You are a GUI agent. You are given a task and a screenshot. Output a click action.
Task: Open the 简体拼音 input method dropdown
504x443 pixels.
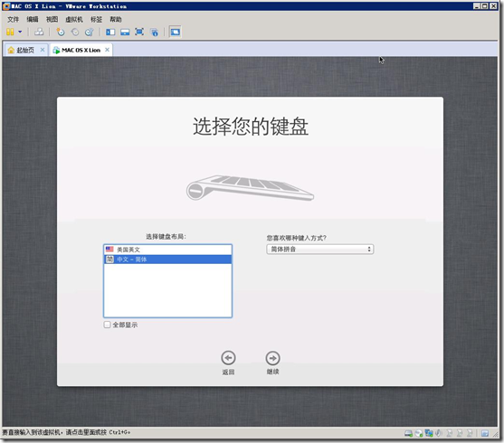[x=319, y=249]
